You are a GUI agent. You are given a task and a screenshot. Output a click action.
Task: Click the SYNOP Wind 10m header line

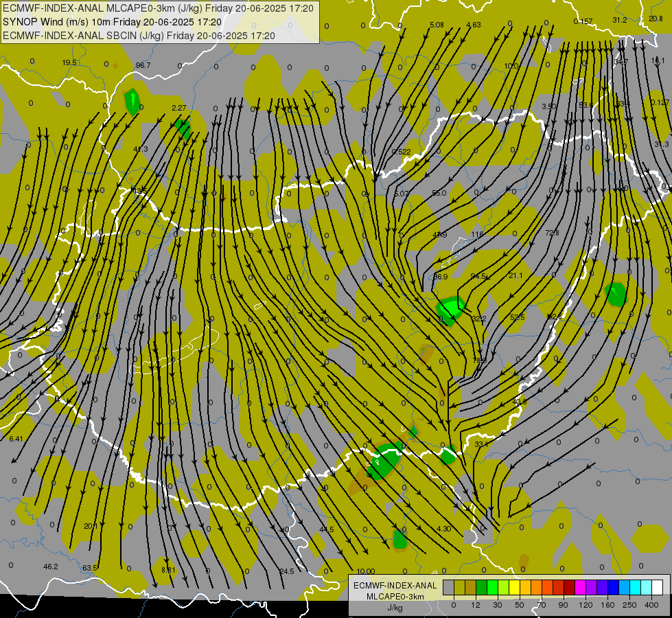tap(113, 22)
